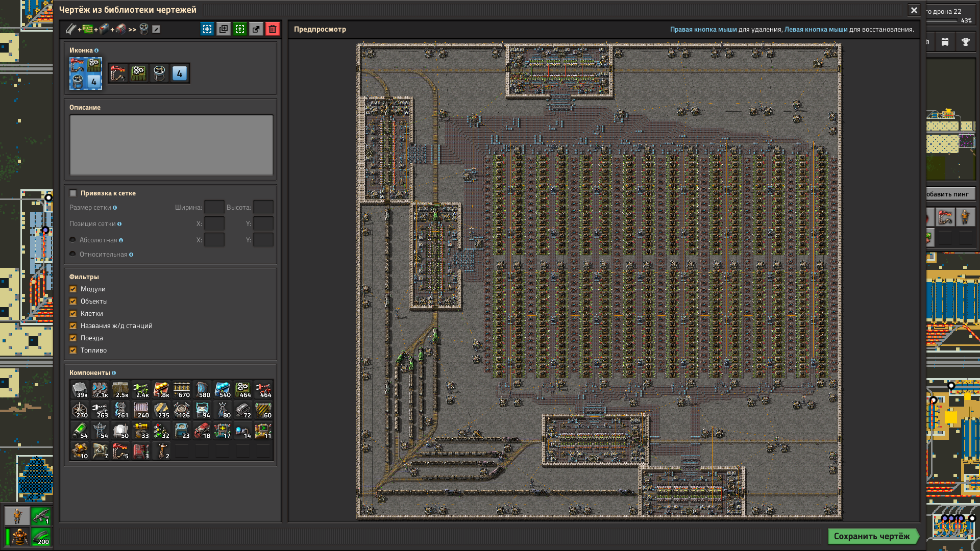This screenshot has width=980, height=551.
Task: Click the blueprint preview image
Action: pos(599,281)
